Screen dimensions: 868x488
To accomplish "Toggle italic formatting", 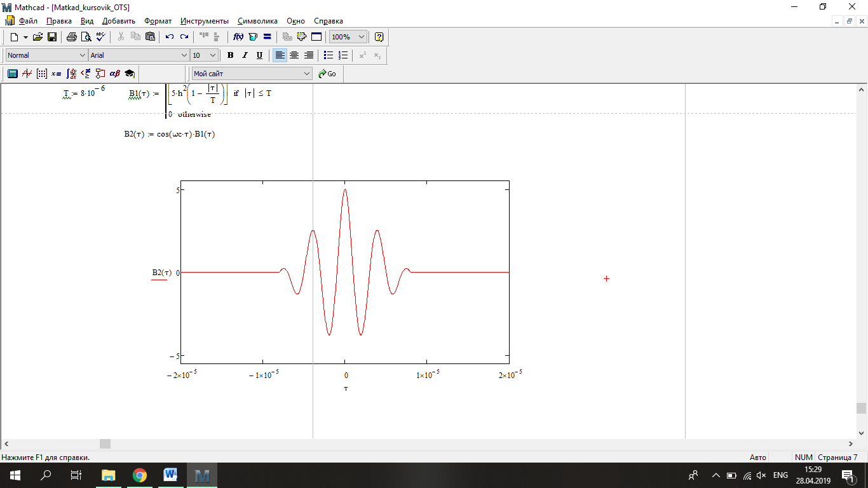I will click(x=245, y=55).
